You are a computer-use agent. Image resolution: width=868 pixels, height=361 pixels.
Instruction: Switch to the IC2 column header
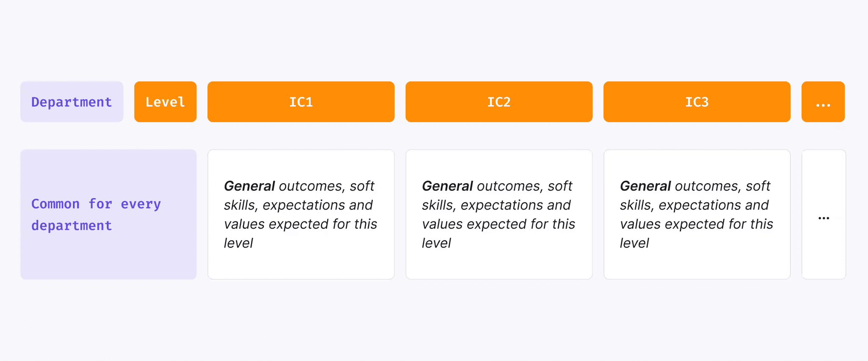point(499,102)
